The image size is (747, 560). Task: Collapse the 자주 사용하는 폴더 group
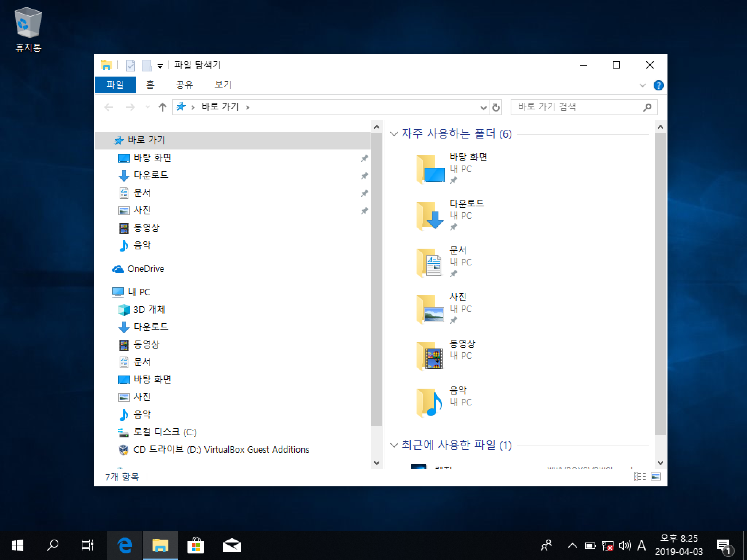[394, 134]
